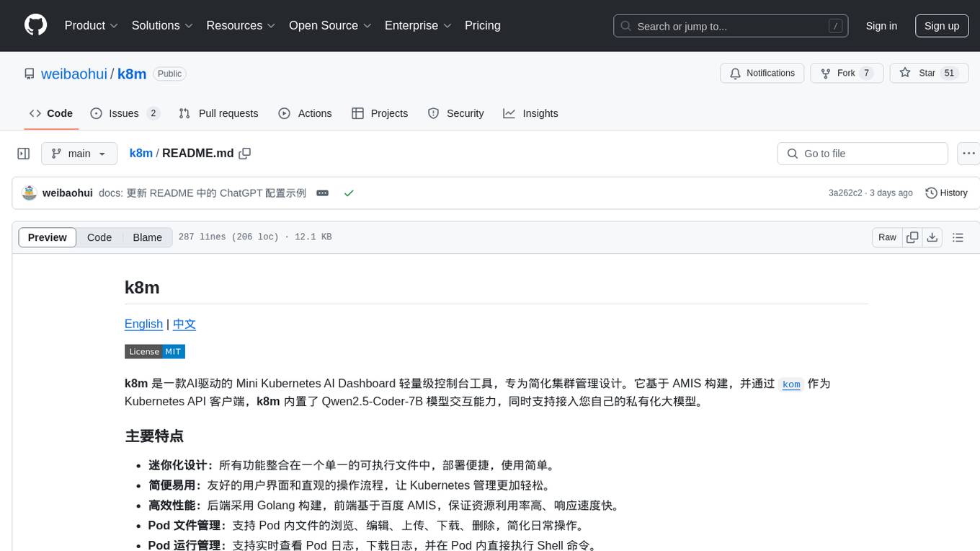View the commit checks status checkmark

tap(349, 193)
